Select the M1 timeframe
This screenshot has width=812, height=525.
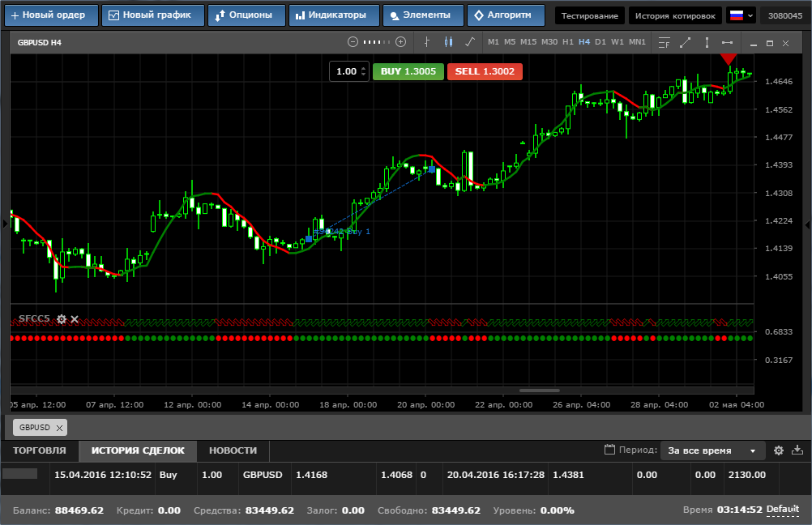click(x=494, y=42)
